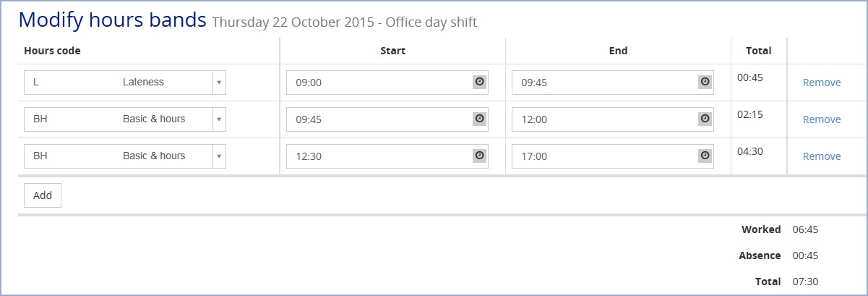This screenshot has height=296, width=868.
Task: Click the 12:30 start time field
Action: point(376,156)
